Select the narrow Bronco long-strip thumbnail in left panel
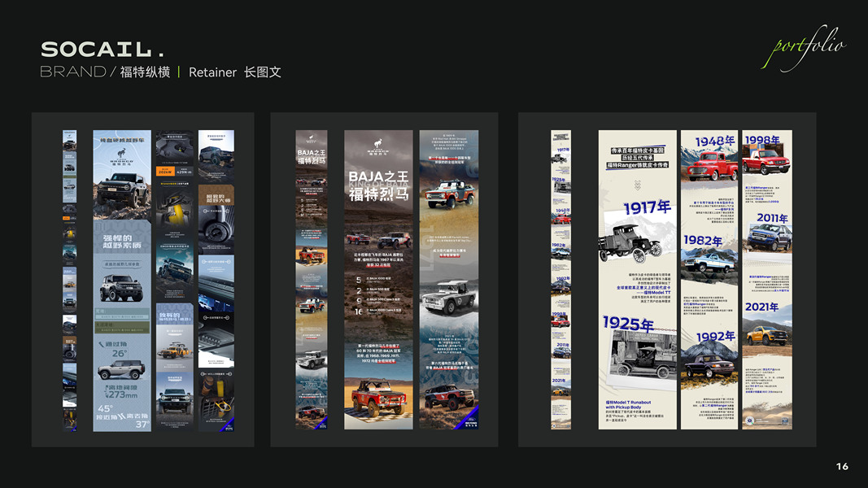 (69, 281)
